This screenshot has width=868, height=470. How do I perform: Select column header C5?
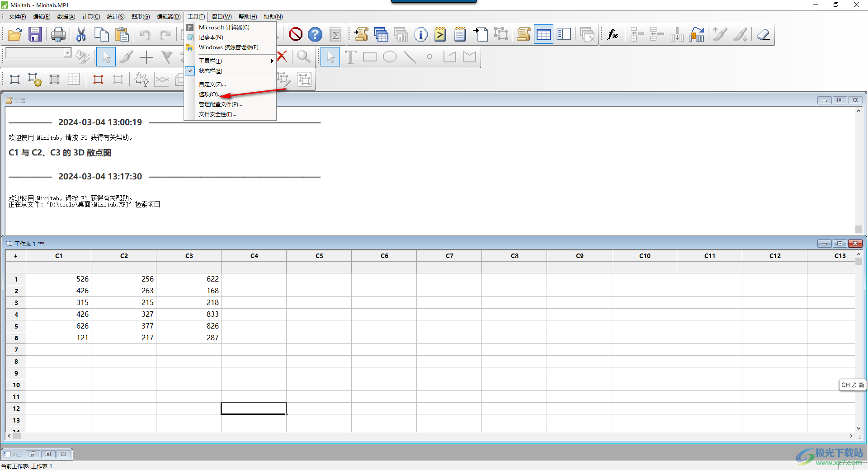tap(319, 256)
